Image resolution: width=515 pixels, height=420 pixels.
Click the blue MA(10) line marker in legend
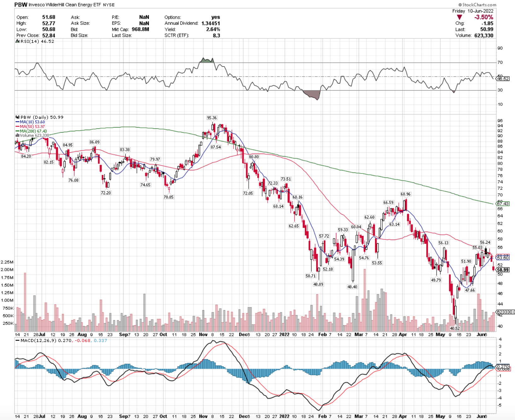point(17,122)
